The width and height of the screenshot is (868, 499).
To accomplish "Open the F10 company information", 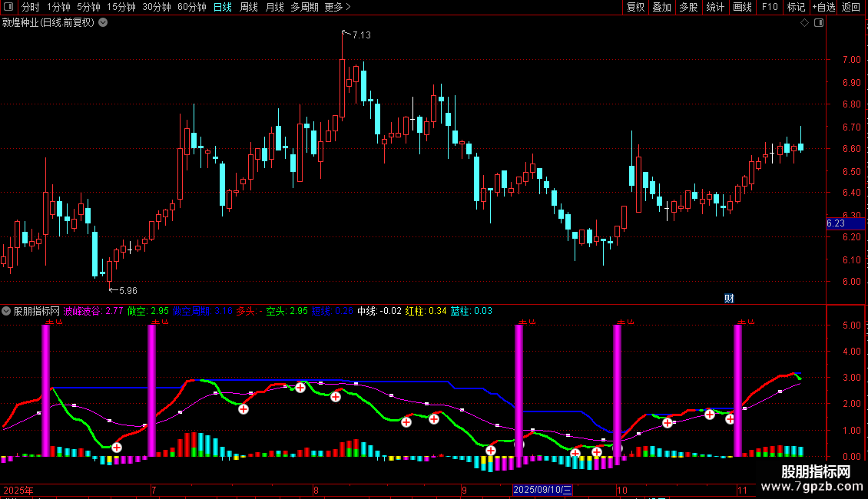I will pyautogui.click(x=770, y=7).
